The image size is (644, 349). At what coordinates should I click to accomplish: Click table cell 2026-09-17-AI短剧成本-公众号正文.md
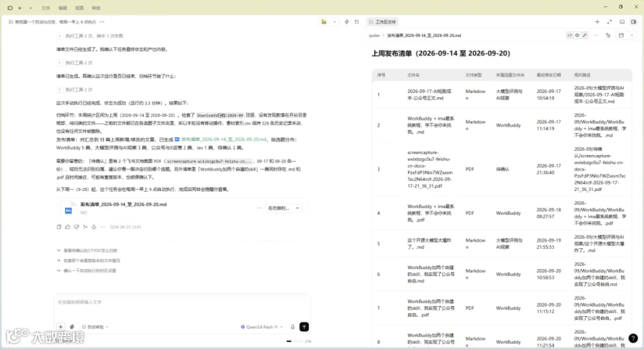(429, 95)
